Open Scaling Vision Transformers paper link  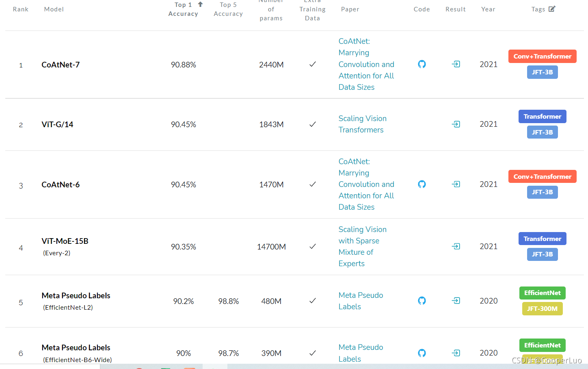point(363,124)
